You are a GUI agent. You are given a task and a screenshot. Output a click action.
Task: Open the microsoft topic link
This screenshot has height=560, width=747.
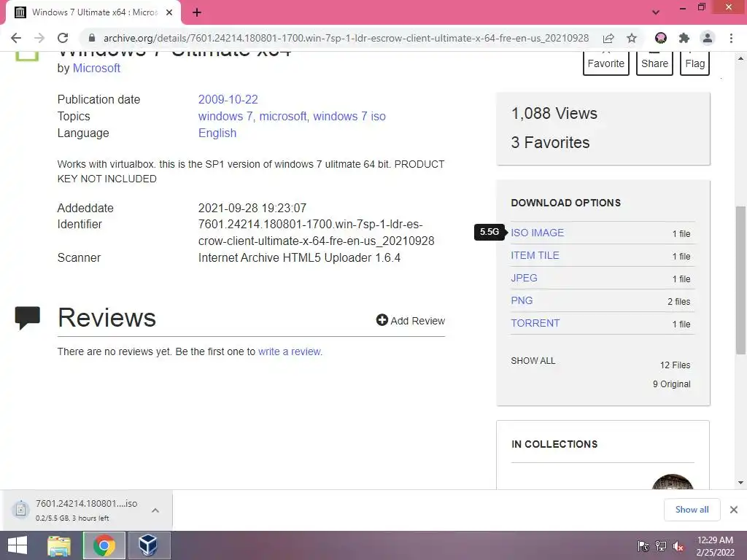click(x=283, y=116)
